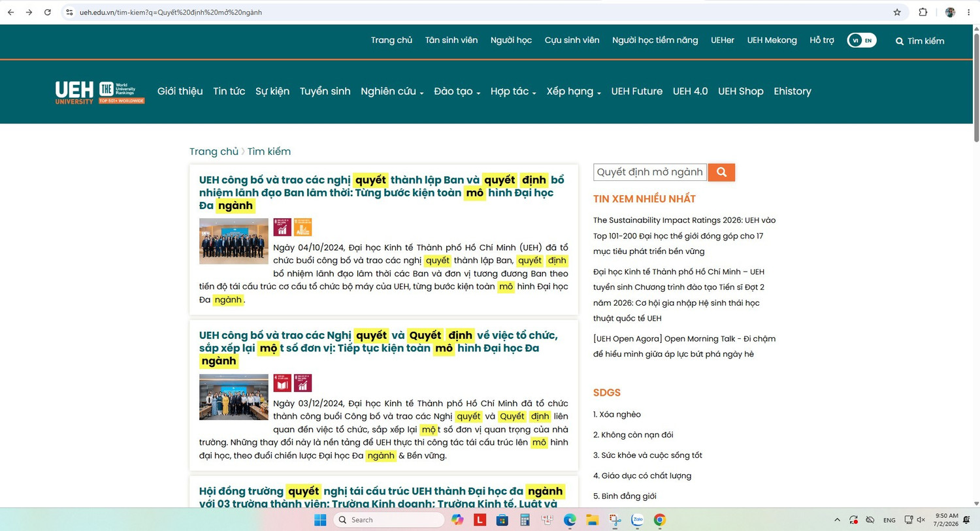
Task: Open Microsoft Store from the taskbar
Action: (x=502, y=520)
